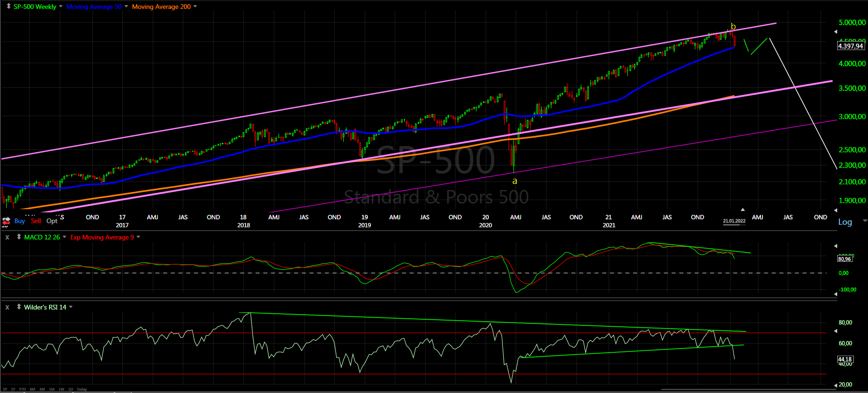This screenshot has height=393, width=868.
Task: Click the 80,00 RSI axis label
Action: point(846,323)
